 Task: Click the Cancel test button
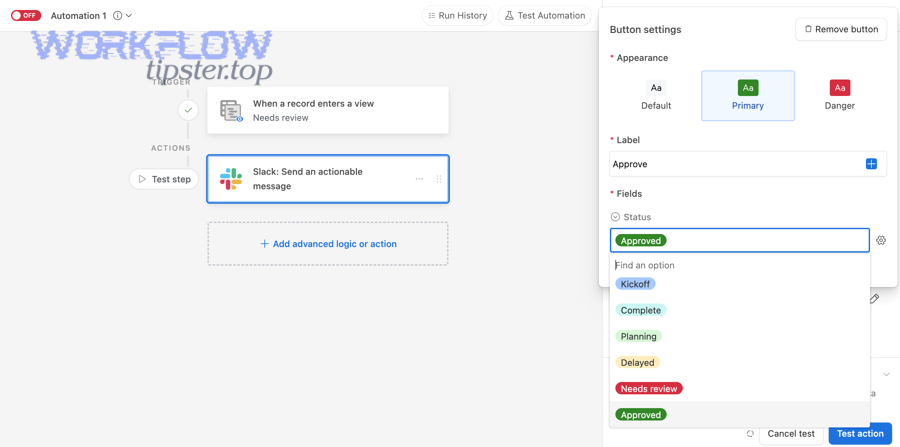(x=791, y=434)
